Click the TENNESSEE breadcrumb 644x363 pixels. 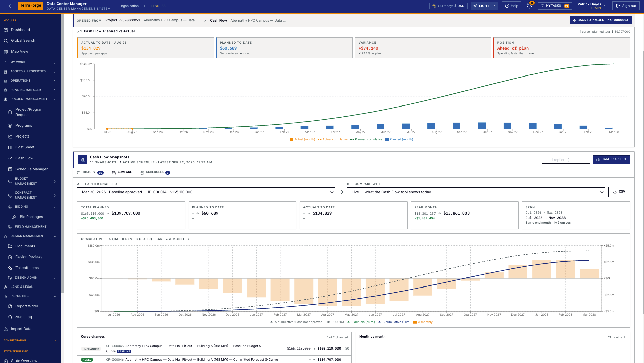[x=160, y=6]
